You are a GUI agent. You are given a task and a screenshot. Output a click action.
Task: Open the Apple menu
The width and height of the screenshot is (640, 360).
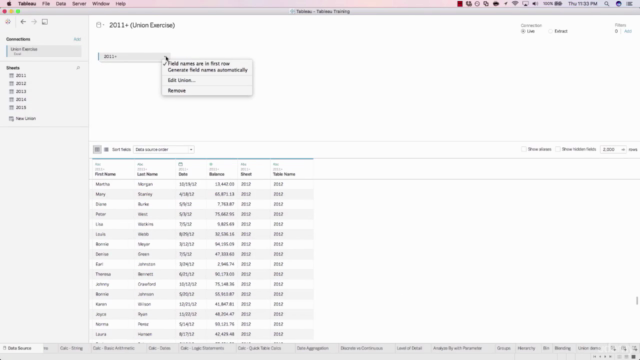pyautogui.click(x=9, y=4)
